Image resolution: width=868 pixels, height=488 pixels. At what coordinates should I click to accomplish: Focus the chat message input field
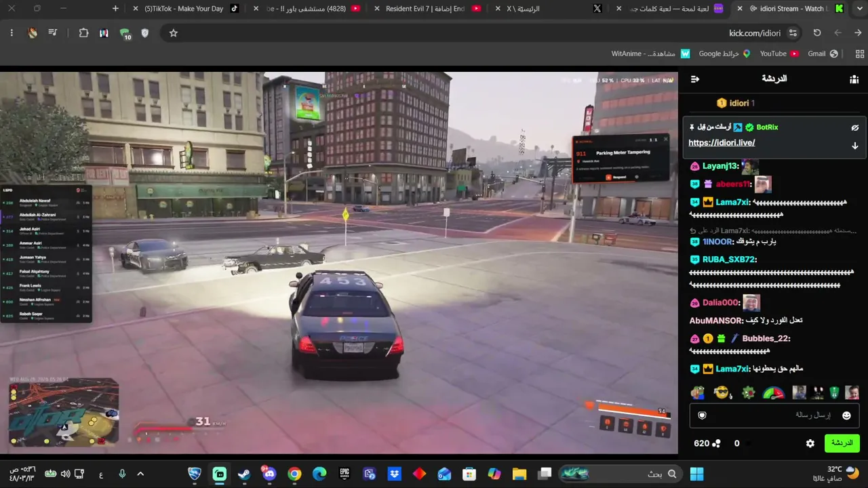pos(774,415)
